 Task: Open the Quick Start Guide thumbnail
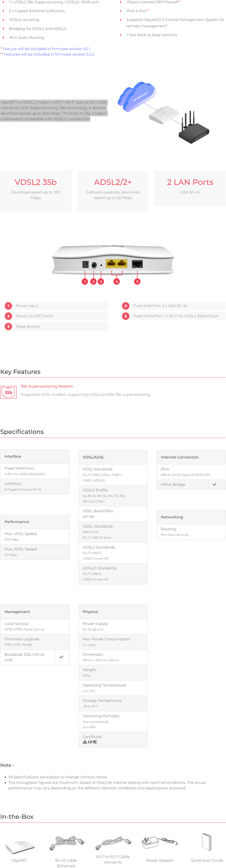[206, 842]
